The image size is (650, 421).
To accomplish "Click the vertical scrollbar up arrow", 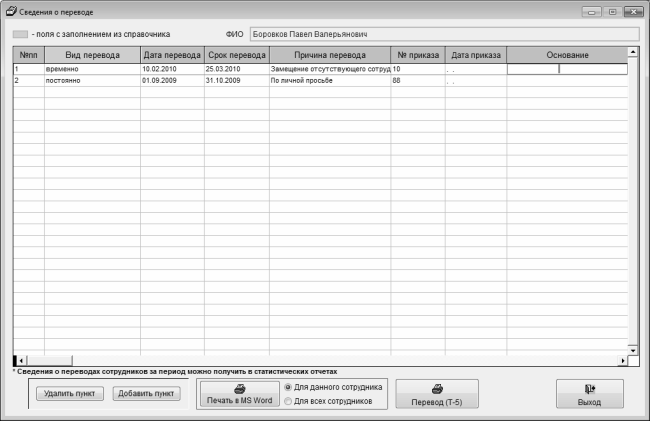I will [633, 52].
